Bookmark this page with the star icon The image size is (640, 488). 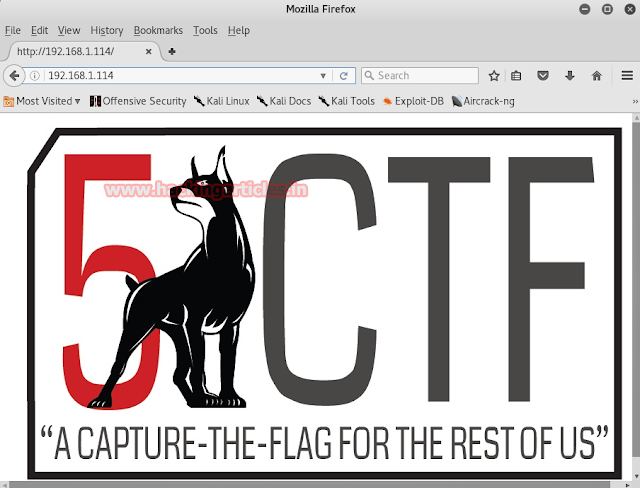494,75
